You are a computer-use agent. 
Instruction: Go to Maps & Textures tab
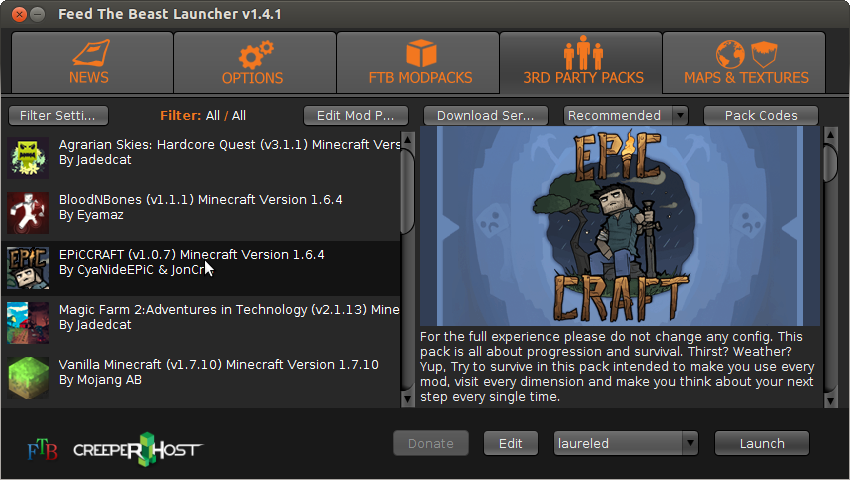(x=744, y=62)
